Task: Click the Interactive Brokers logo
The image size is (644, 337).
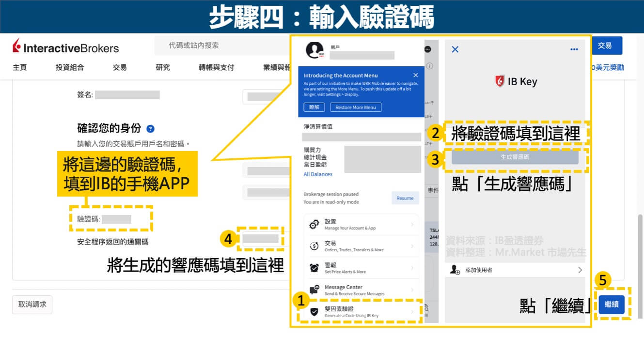Action: point(65,46)
